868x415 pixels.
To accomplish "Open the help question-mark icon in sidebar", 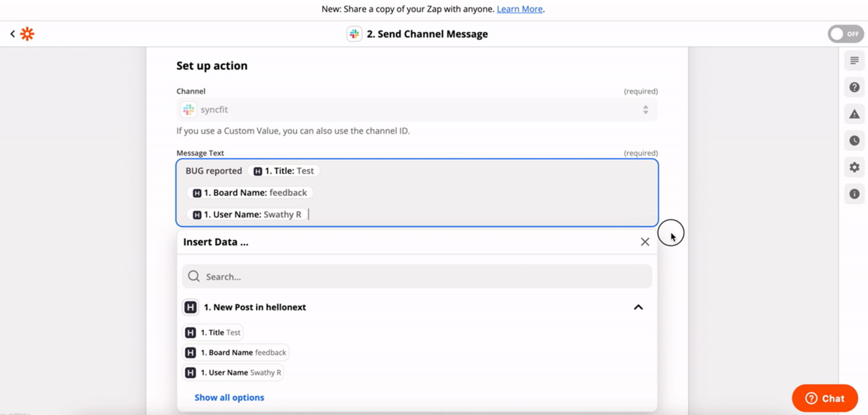I will [854, 87].
